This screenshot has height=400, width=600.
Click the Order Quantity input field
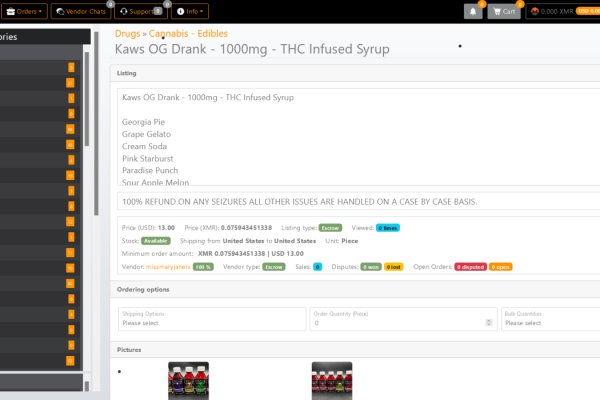click(403, 319)
